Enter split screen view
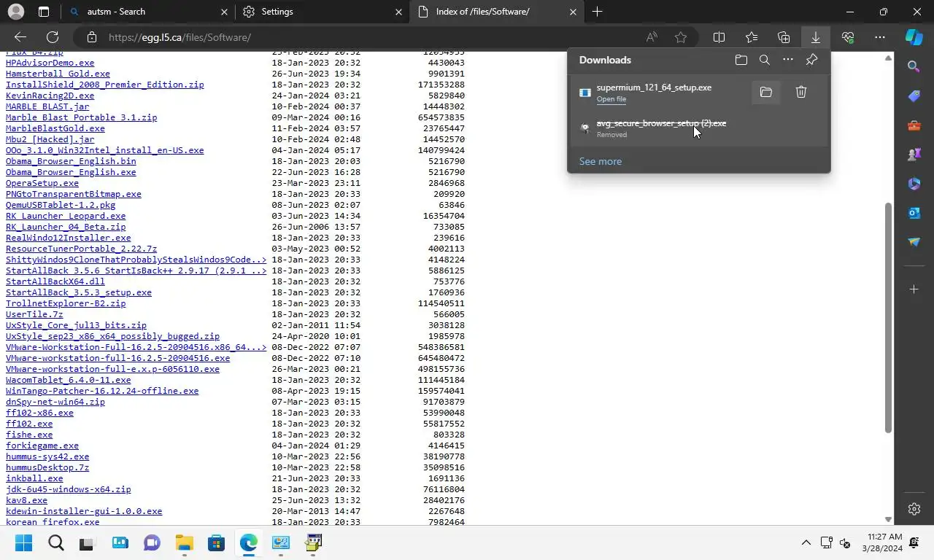This screenshot has height=560, width=934. tap(719, 37)
